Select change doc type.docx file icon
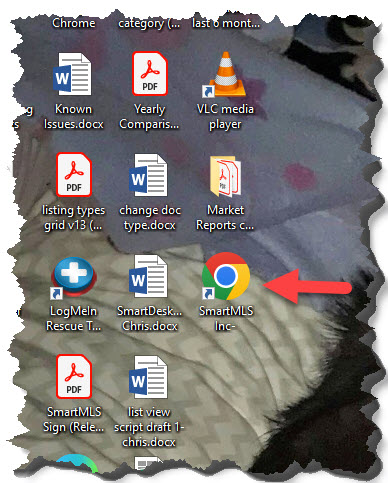388x483 pixels. pyautogui.click(x=148, y=175)
